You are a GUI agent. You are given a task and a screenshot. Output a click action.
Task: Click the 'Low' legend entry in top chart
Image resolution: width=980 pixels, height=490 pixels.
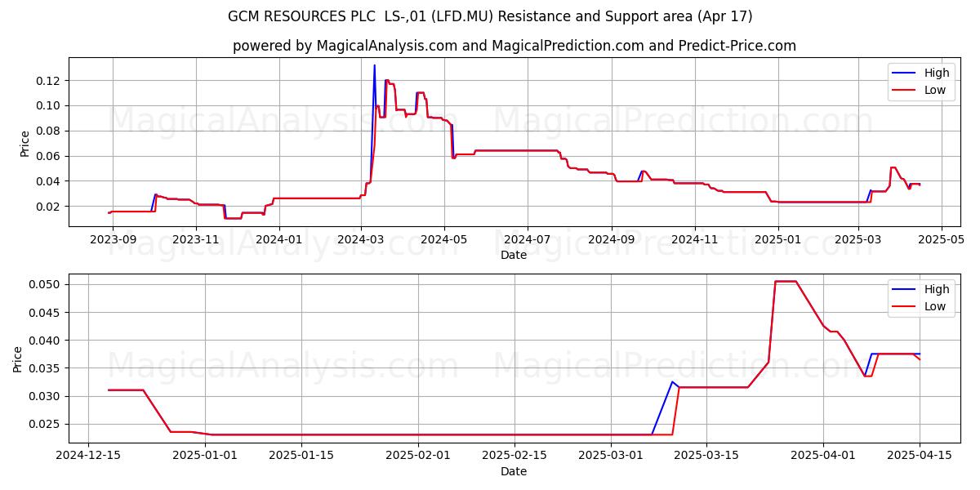[x=935, y=90]
